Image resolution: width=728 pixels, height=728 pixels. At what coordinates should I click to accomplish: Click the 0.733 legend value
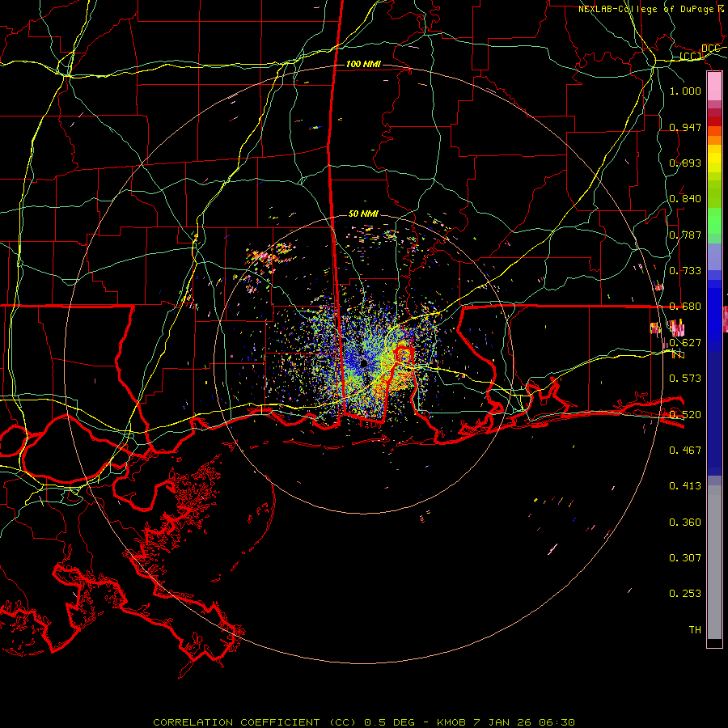(685, 270)
